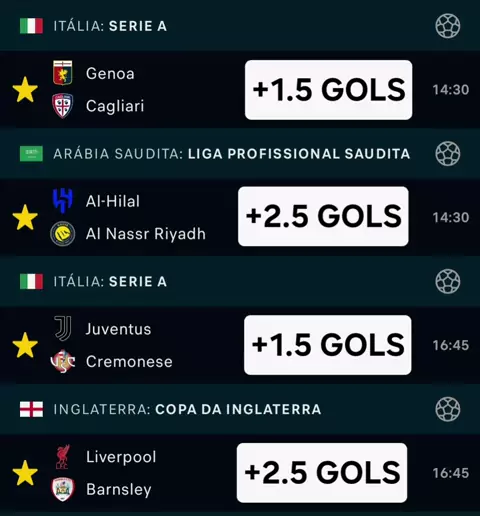Select the Al Nassr Riyadh badge
This screenshot has height=516, width=480.
click(63, 233)
